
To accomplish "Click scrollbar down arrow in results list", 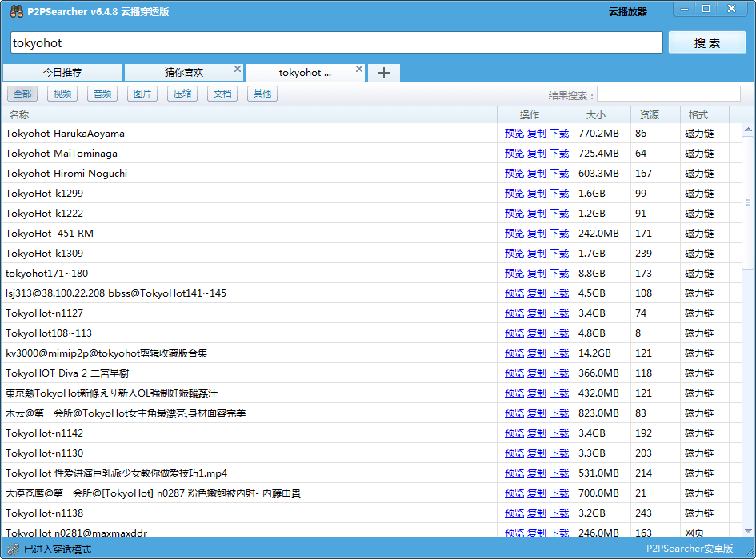I will pos(748,531).
